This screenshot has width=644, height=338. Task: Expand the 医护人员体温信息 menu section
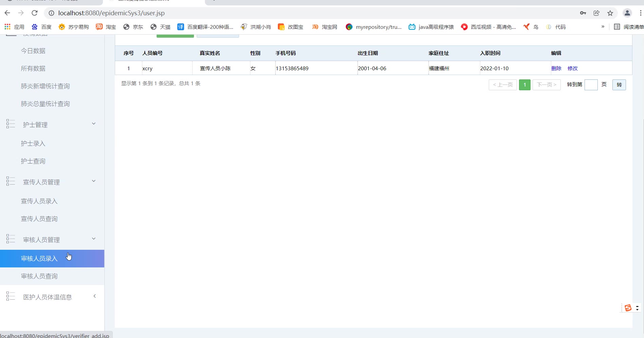click(52, 297)
